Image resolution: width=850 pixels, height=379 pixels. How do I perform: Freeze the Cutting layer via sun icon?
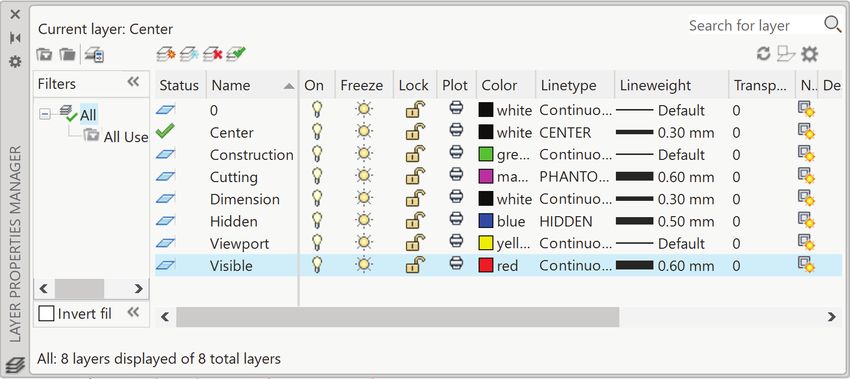pyautogui.click(x=363, y=176)
